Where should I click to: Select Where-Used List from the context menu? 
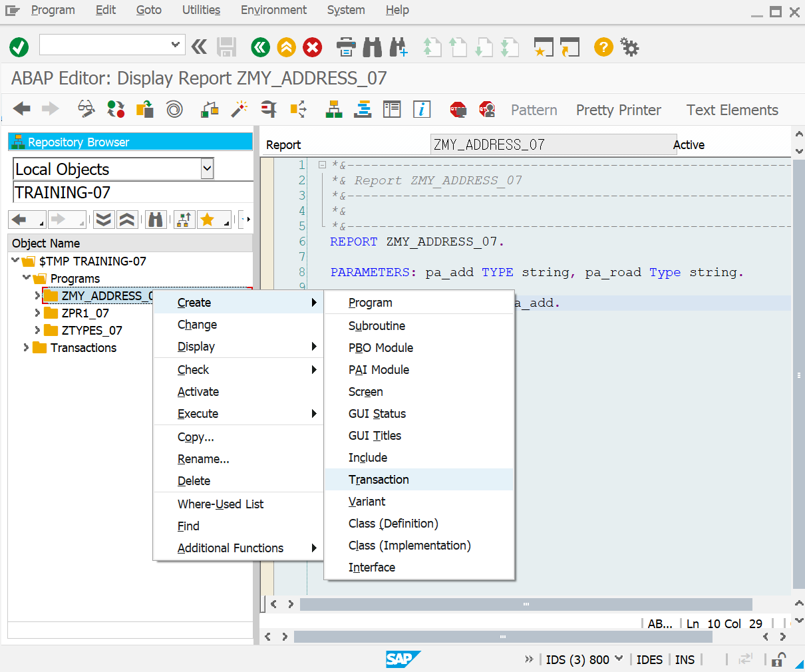[238, 504]
